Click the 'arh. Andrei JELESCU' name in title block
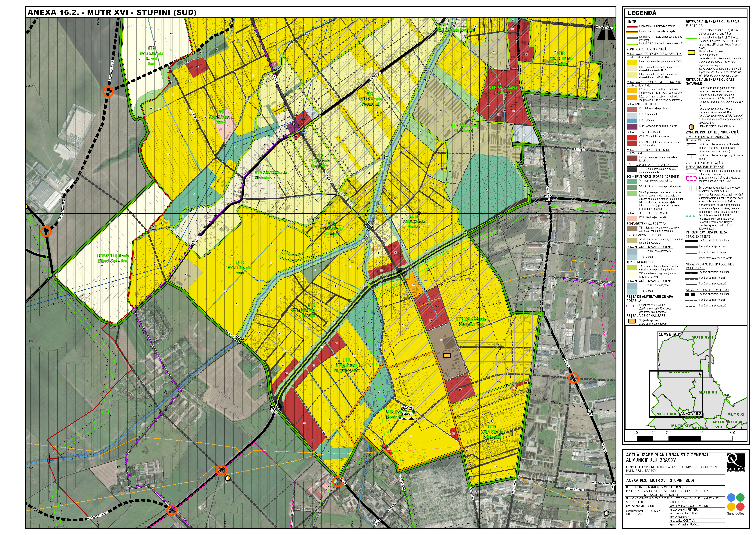 point(640,506)
